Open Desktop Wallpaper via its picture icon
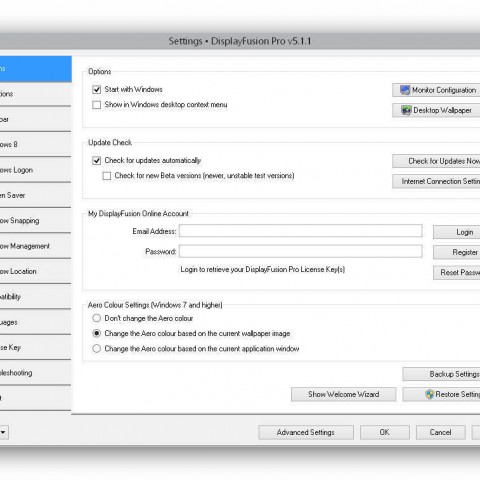The image size is (480, 480). [x=406, y=110]
